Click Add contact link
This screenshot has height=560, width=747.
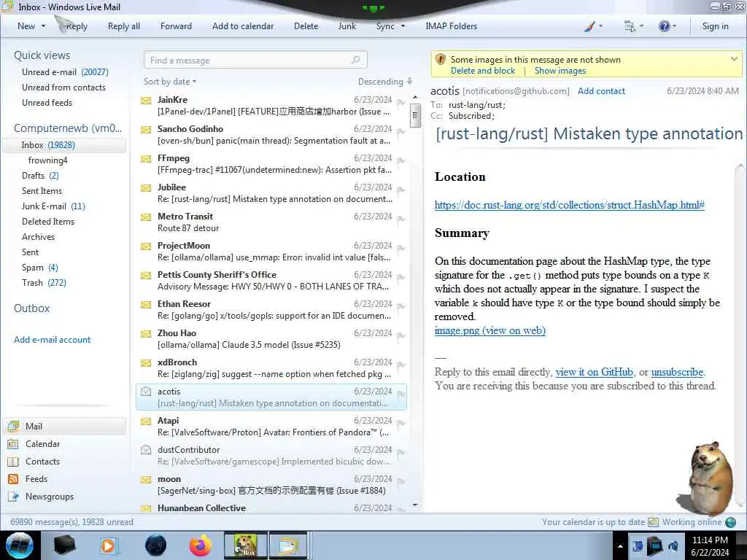point(601,90)
